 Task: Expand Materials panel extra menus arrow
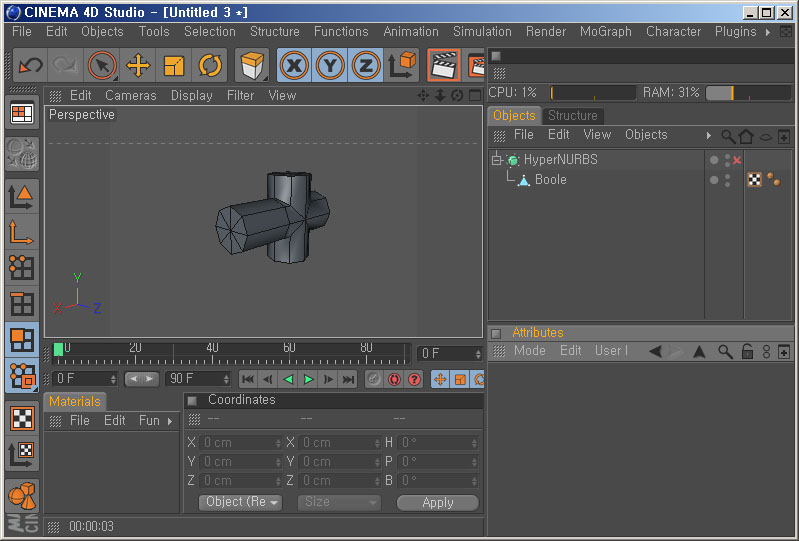click(x=170, y=421)
